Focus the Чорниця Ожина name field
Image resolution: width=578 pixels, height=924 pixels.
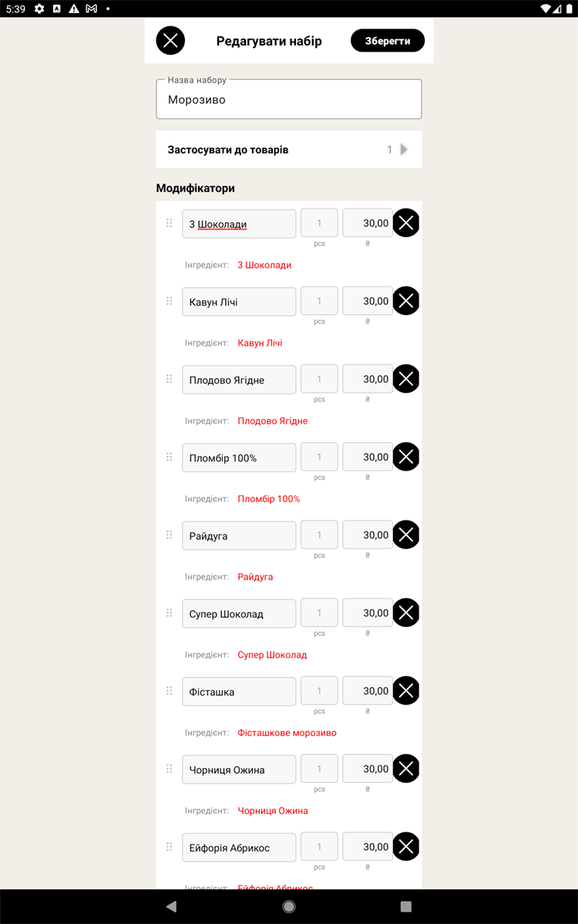point(239,769)
